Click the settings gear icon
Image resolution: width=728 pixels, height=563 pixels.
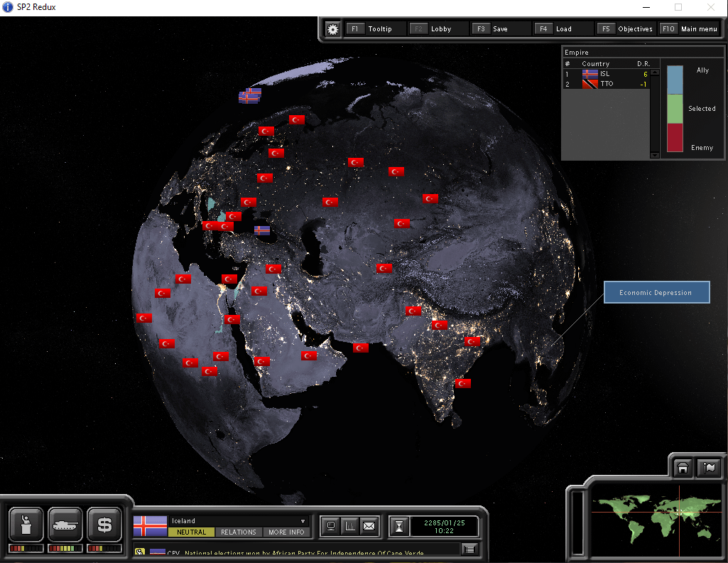[332, 29]
